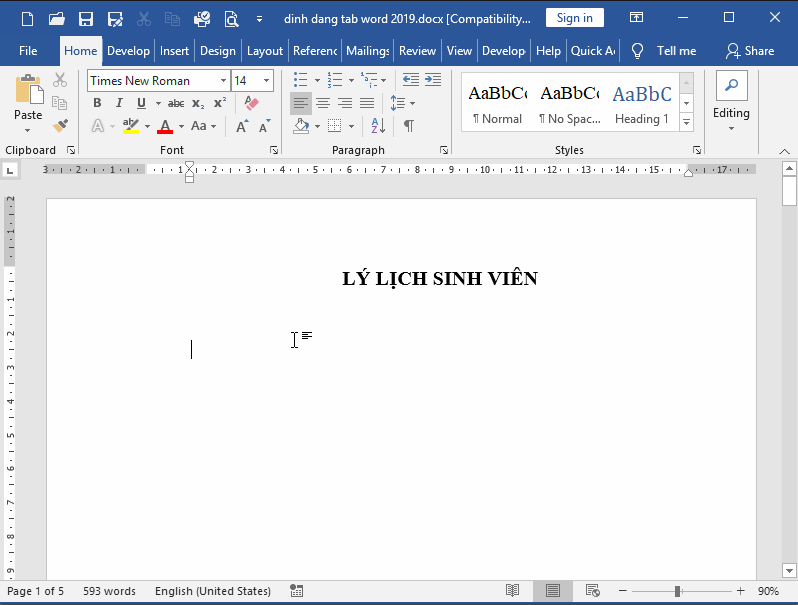Switch to the Insert tab
The height and width of the screenshot is (605, 798).
coord(174,51)
